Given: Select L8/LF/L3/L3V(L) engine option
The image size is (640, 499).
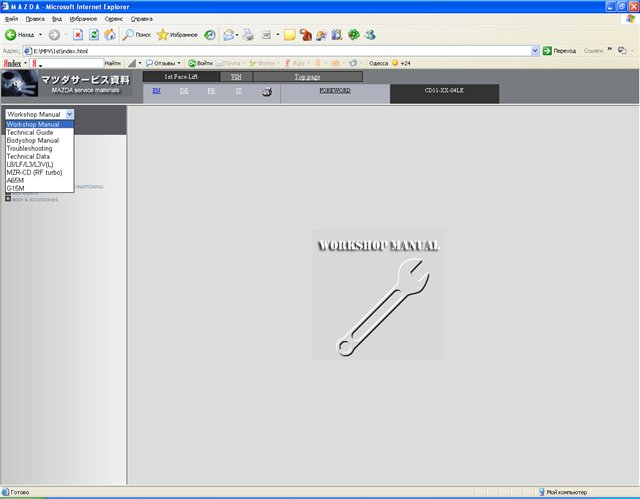Looking at the screenshot, I should tap(40, 164).
